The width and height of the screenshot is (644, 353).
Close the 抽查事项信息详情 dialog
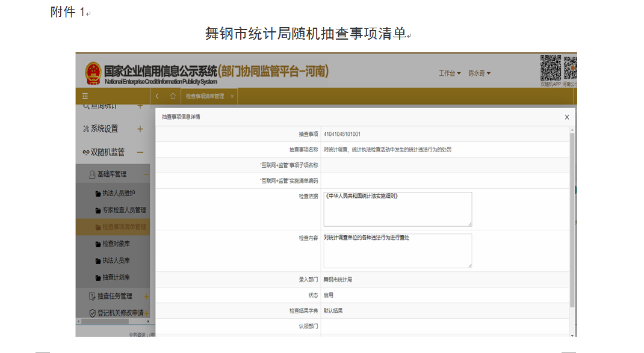coord(567,117)
